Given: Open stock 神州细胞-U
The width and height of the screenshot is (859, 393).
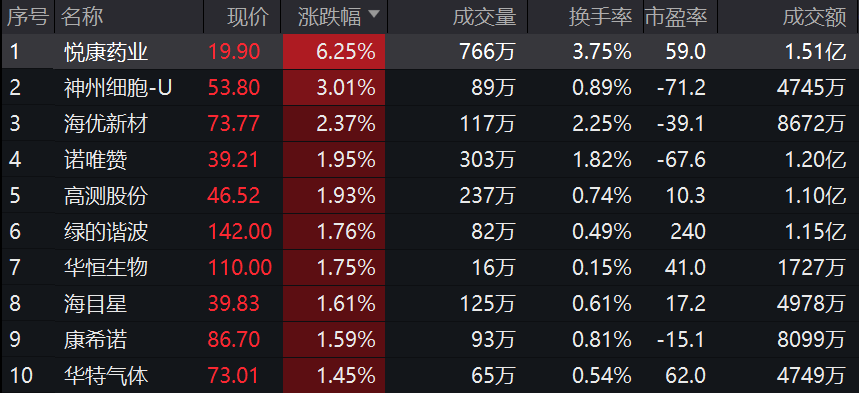Looking at the screenshot, I should click(x=117, y=88).
